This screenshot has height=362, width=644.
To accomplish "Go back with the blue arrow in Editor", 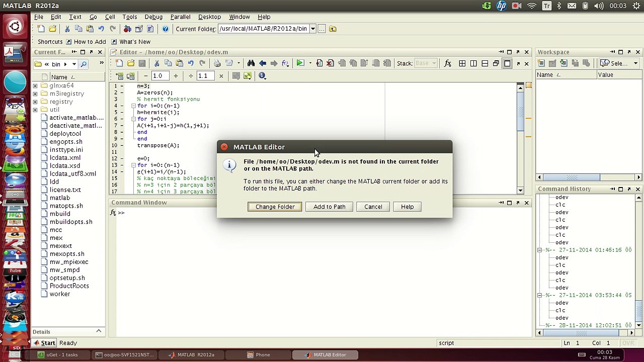I will 263,63.
